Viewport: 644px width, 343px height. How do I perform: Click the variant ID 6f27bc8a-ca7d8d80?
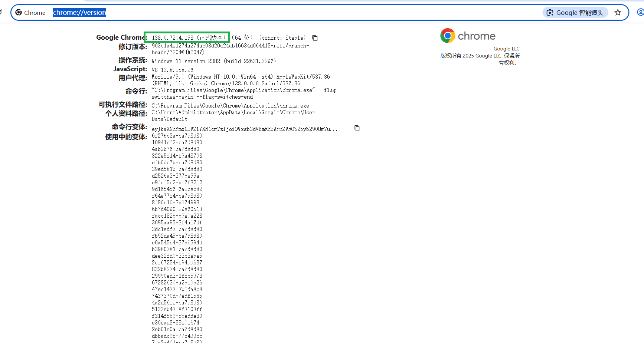tap(177, 136)
